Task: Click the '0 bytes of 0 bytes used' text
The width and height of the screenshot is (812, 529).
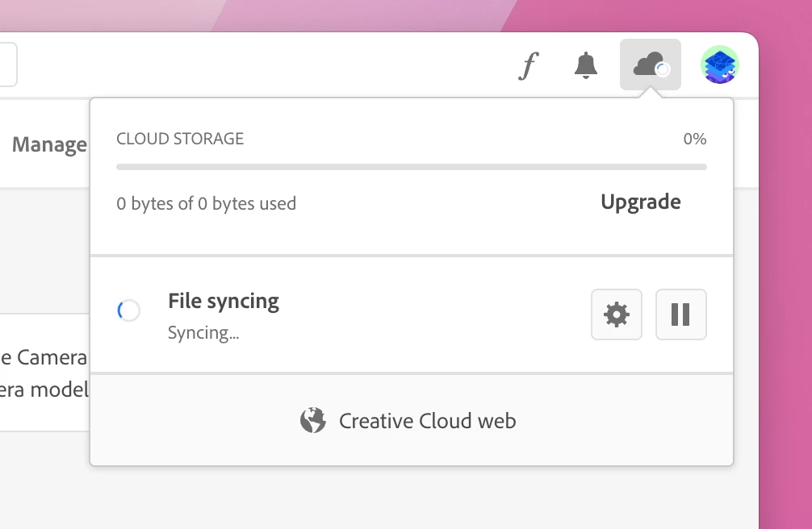Action: [x=206, y=203]
